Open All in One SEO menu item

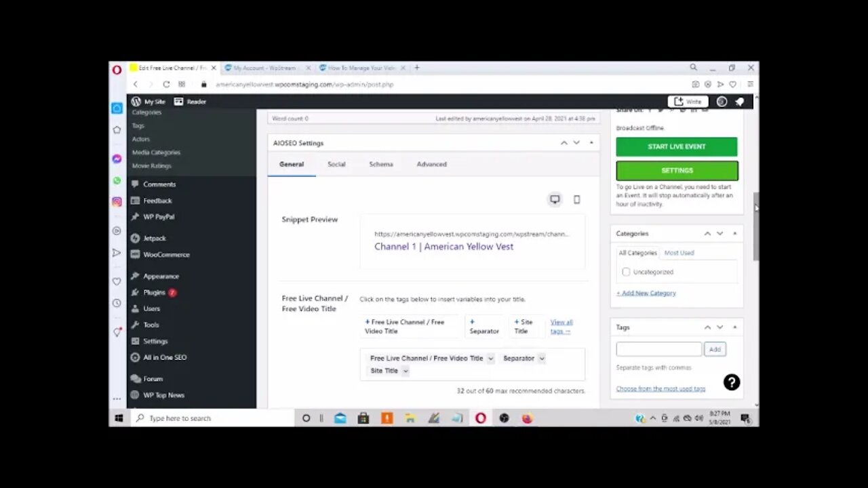point(165,357)
